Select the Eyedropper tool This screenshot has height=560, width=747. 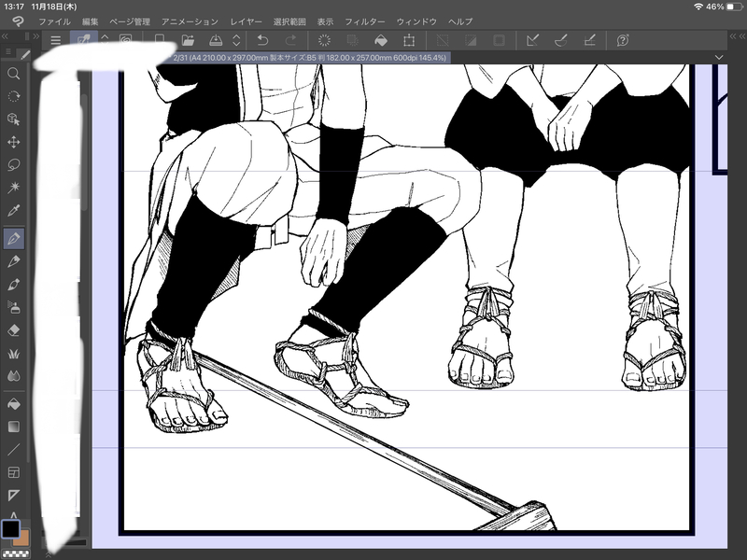click(13, 211)
